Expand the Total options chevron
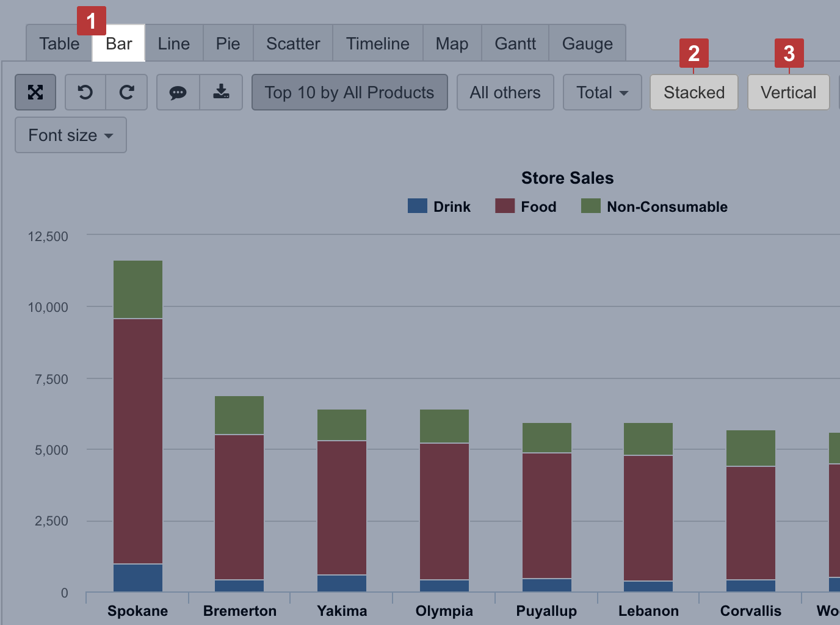Screen dimensions: 840x625 (x=624, y=93)
